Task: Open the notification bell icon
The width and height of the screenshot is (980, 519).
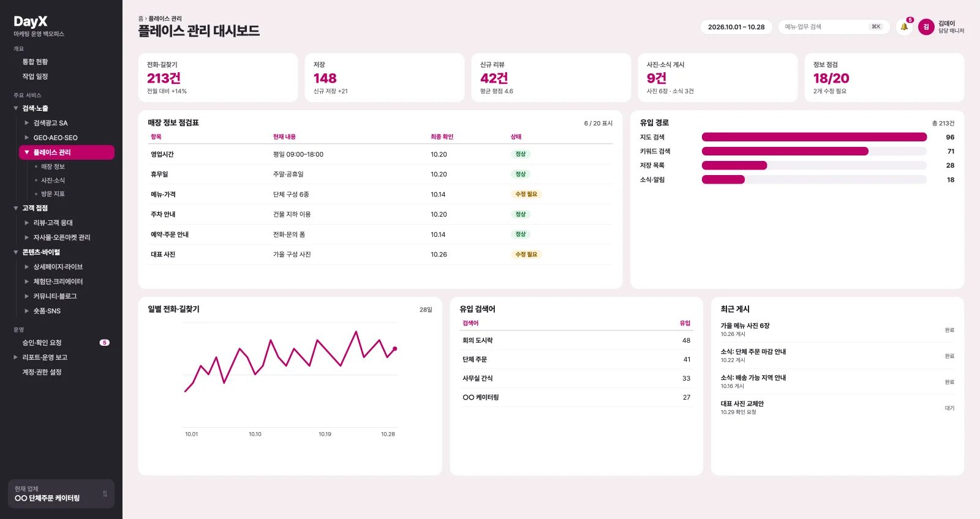Action: click(x=904, y=27)
